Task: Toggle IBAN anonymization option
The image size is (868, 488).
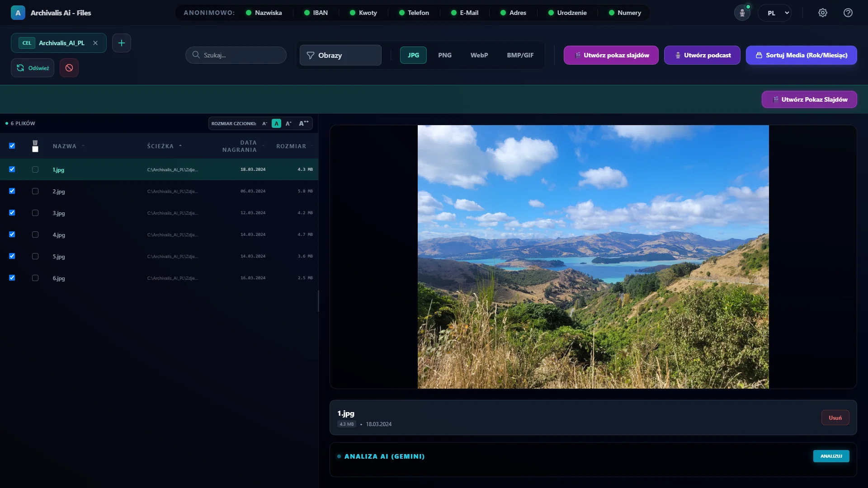Action: click(x=316, y=13)
